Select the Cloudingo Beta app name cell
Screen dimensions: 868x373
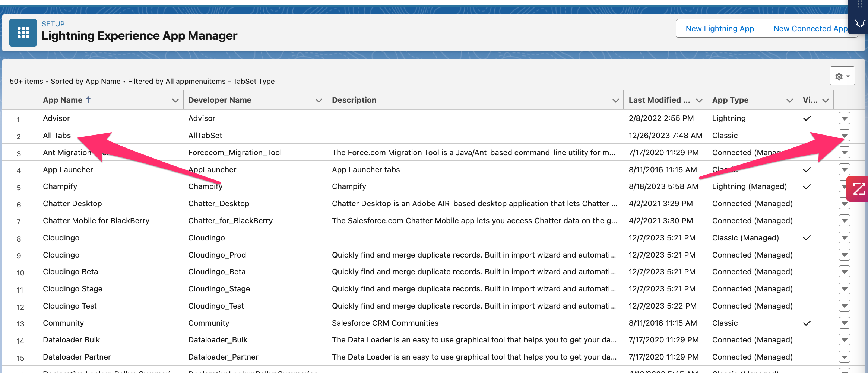pyautogui.click(x=70, y=272)
